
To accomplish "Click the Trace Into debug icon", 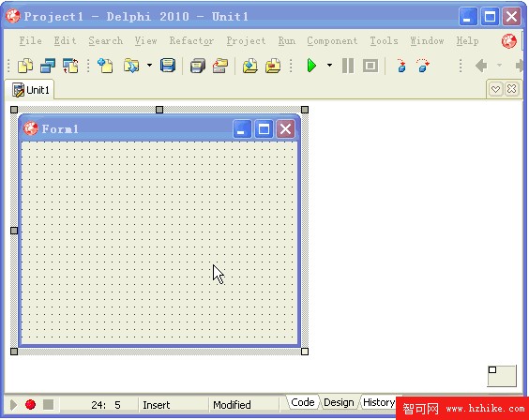I will click(401, 66).
